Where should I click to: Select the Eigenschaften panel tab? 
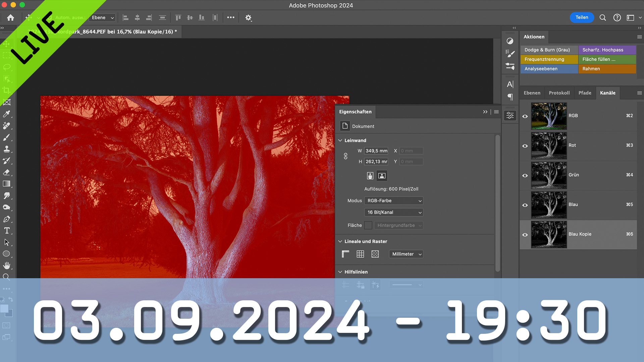tap(355, 112)
